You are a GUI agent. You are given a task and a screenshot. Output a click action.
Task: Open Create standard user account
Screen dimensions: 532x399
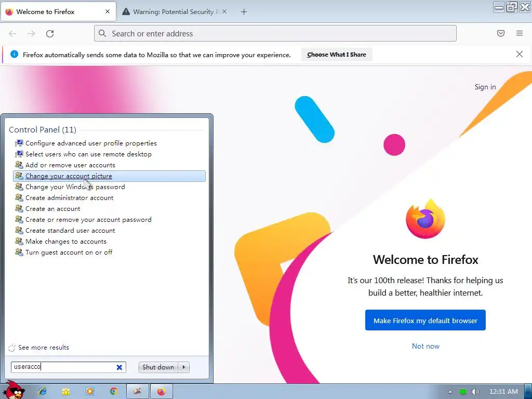(109, 230)
